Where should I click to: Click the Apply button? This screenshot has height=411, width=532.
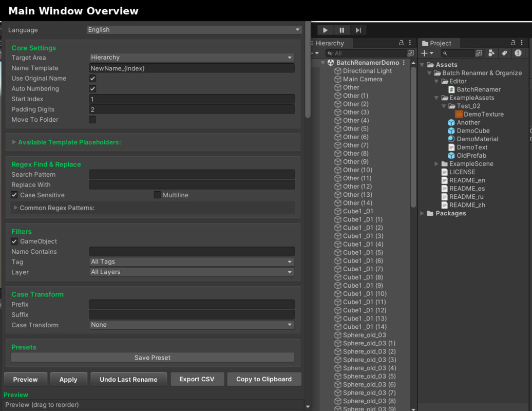tap(68, 380)
